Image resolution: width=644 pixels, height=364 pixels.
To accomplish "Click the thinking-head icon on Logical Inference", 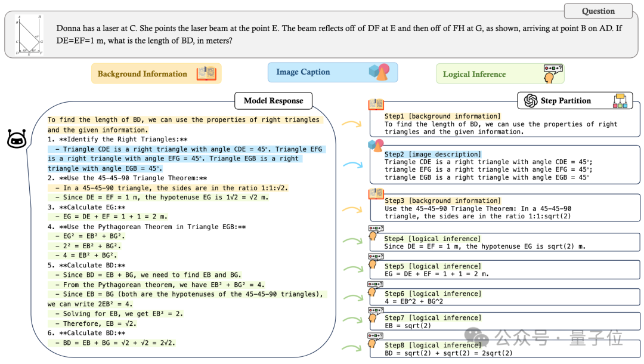I will pyautogui.click(x=553, y=73).
